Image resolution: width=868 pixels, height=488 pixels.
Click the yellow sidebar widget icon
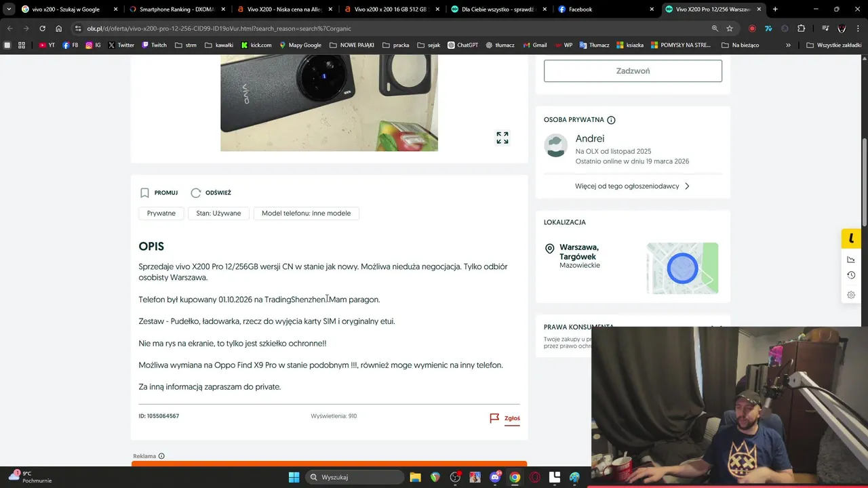coord(851,239)
